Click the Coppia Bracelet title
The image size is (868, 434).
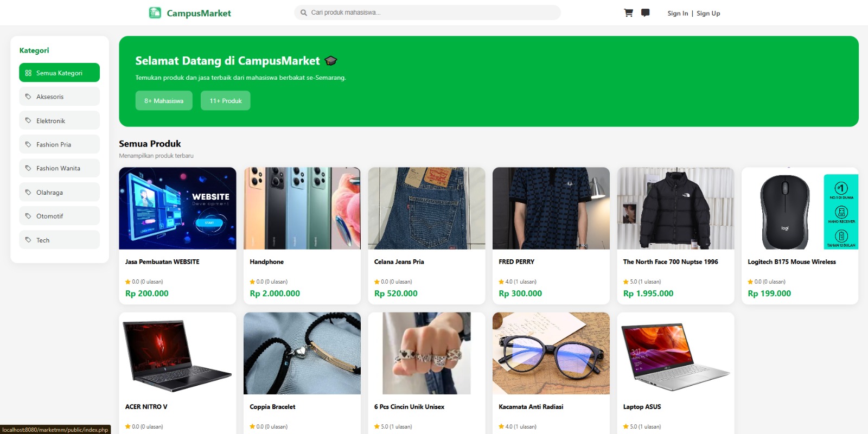click(x=272, y=406)
